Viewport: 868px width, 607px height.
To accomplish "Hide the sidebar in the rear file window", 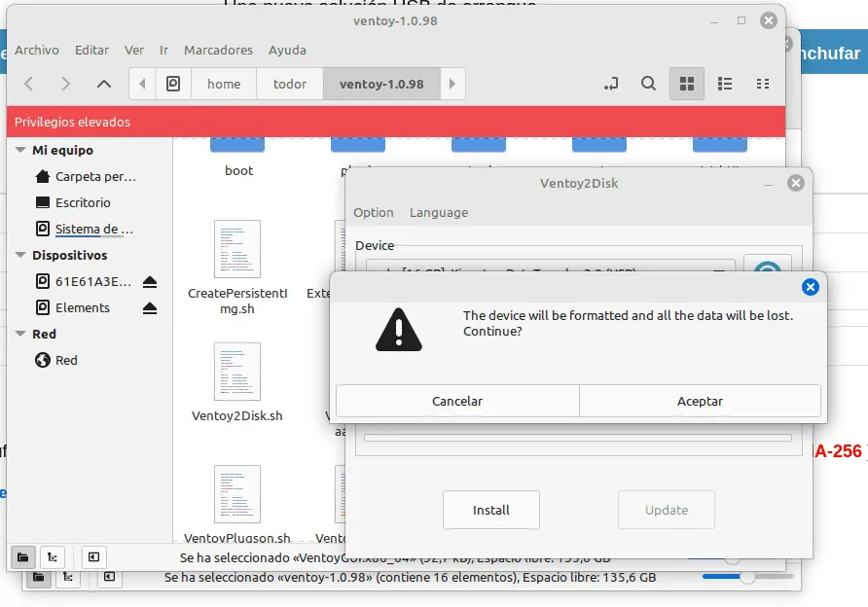I will [109, 578].
